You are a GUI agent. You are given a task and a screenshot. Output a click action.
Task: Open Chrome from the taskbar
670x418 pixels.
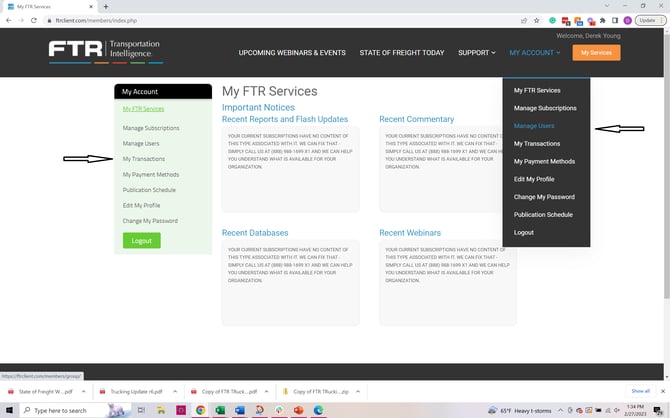(x=200, y=410)
